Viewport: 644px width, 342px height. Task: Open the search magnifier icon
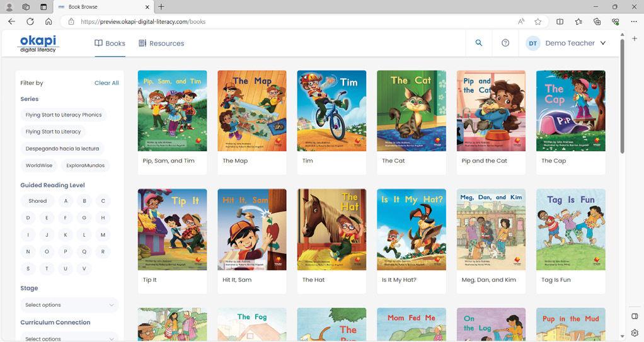478,43
